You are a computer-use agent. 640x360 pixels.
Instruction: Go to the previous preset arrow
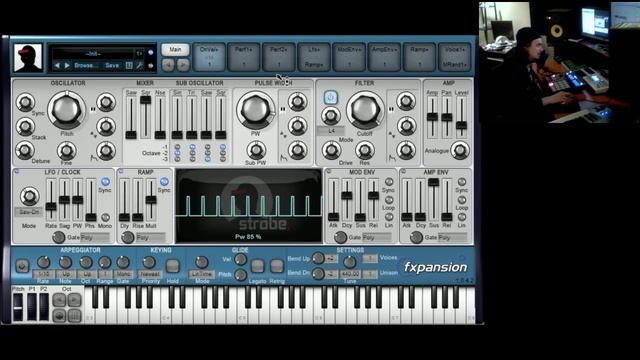[x=57, y=65]
